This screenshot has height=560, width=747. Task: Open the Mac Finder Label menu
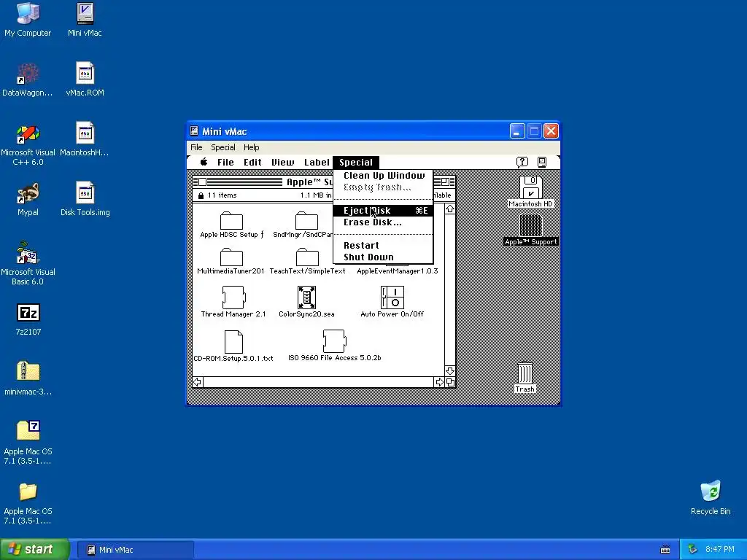click(317, 163)
